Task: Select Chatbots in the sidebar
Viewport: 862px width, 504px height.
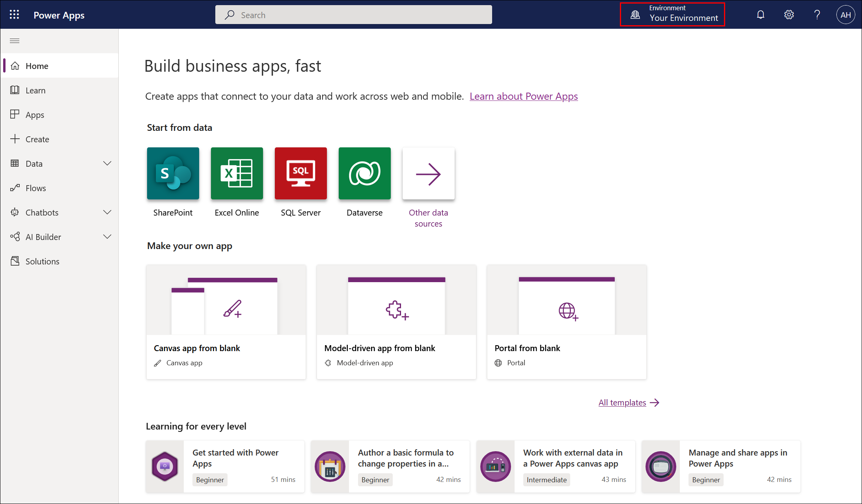Action: [42, 212]
